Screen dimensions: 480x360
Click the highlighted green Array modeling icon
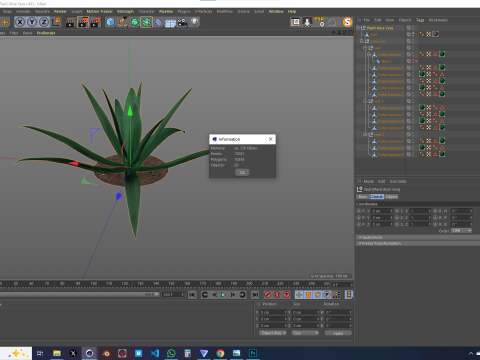[x=146, y=22]
